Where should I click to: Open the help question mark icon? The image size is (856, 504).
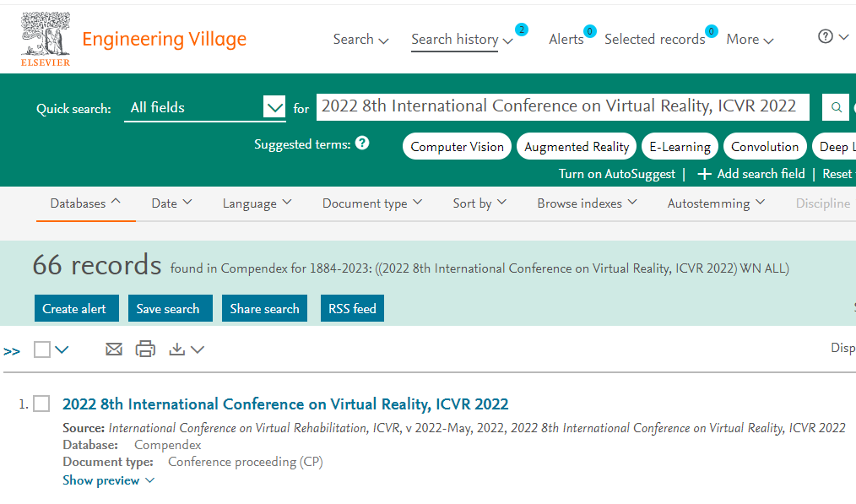coord(825,36)
